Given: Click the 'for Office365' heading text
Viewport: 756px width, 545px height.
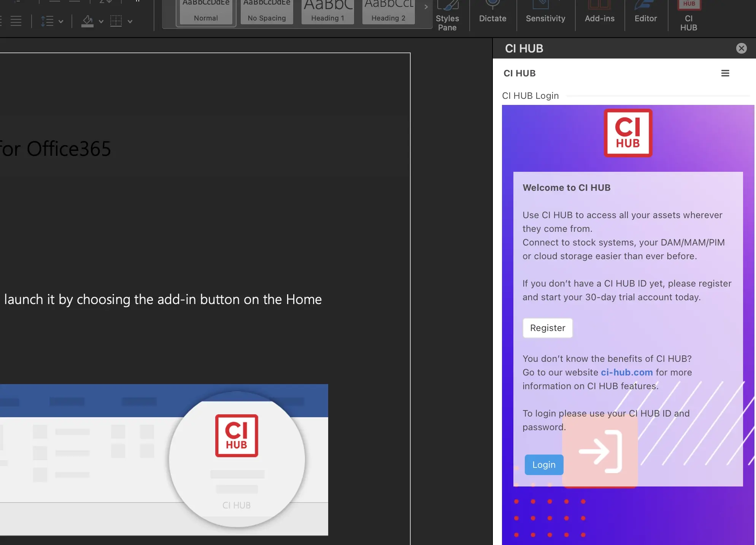Looking at the screenshot, I should coord(55,149).
